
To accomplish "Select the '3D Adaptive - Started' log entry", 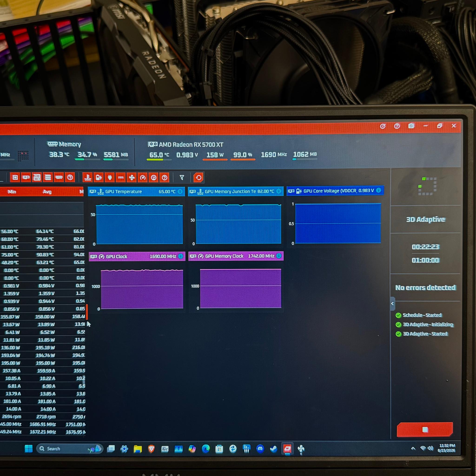I will point(421,334).
